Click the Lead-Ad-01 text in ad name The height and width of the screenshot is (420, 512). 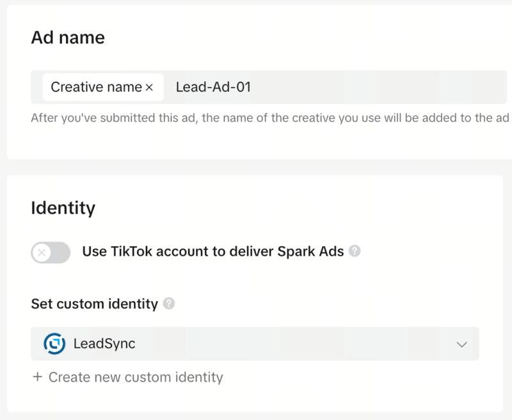click(213, 87)
